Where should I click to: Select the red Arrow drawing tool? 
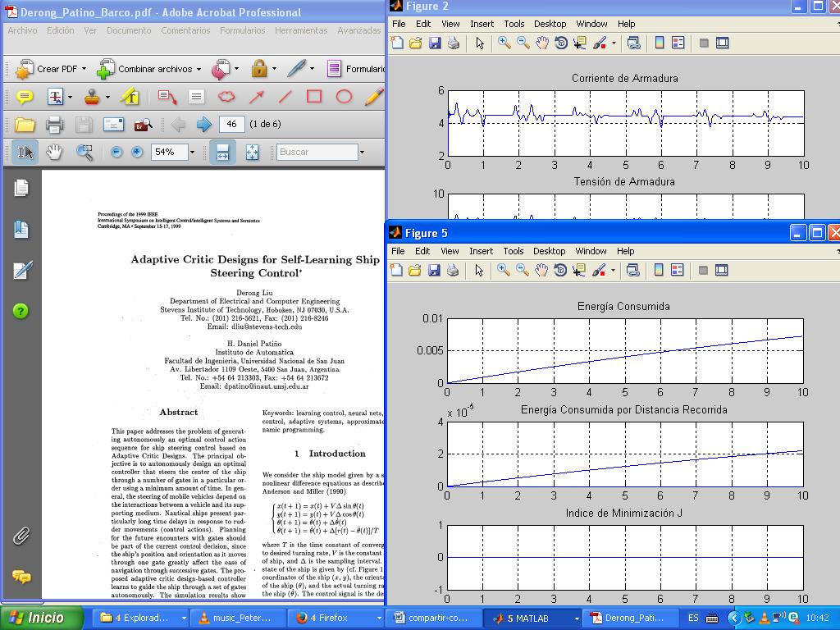[256, 97]
